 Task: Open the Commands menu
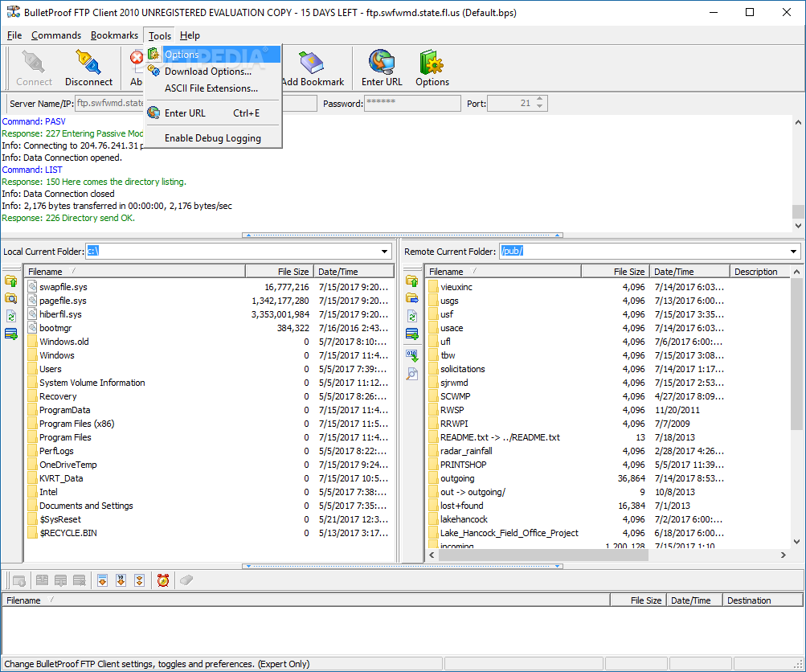(56, 35)
